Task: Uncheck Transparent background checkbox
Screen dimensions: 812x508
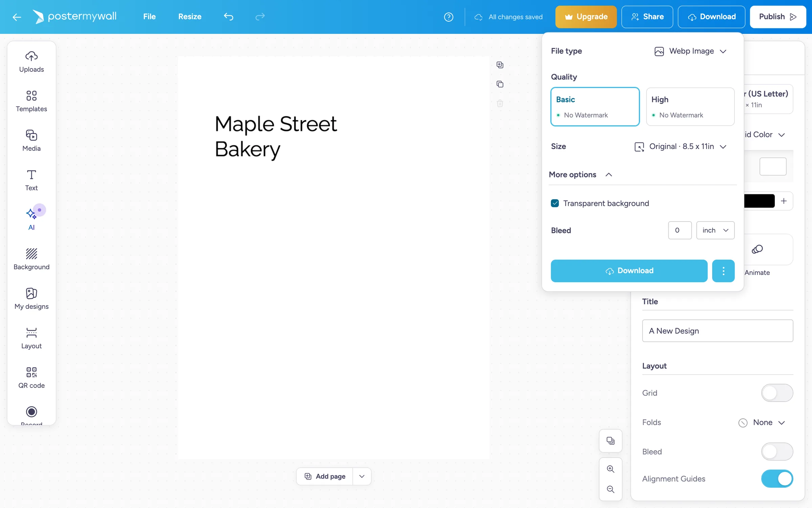Action: pyautogui.click(x=555, y=203)
